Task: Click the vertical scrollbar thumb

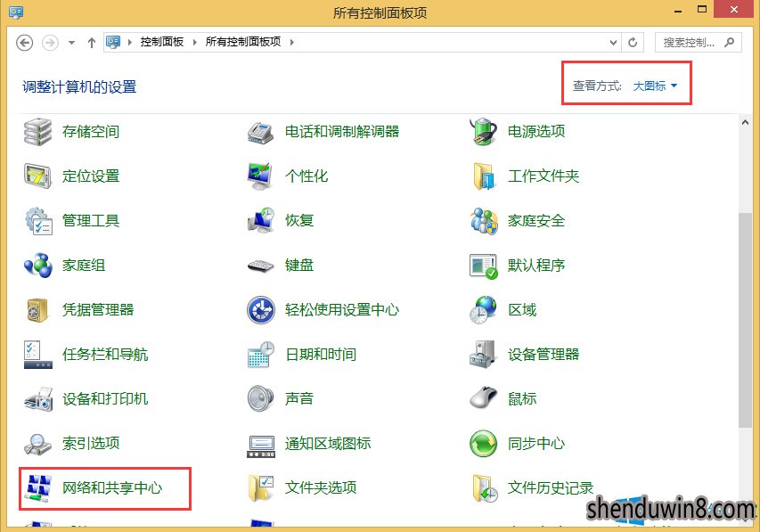Action: tap(745, 320)
